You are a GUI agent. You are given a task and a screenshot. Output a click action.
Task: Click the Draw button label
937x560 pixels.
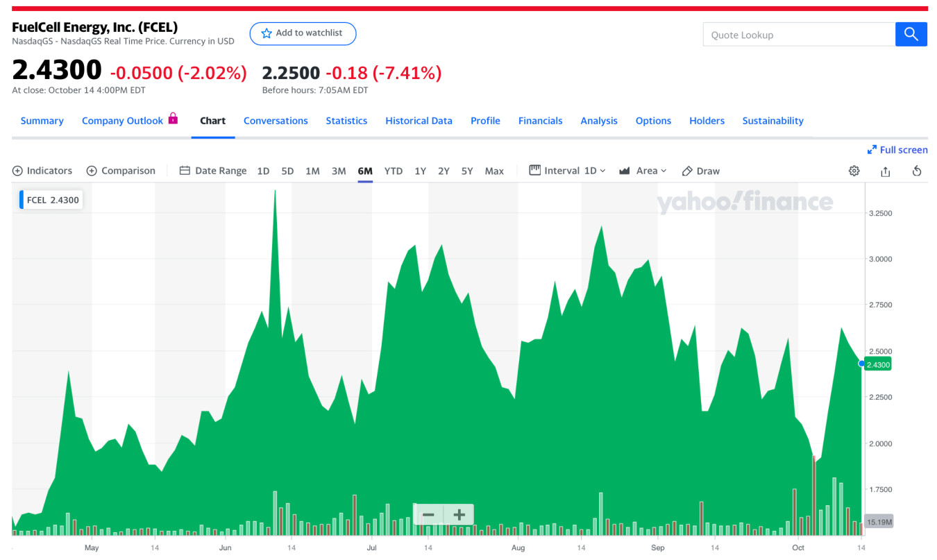(708, 171)
